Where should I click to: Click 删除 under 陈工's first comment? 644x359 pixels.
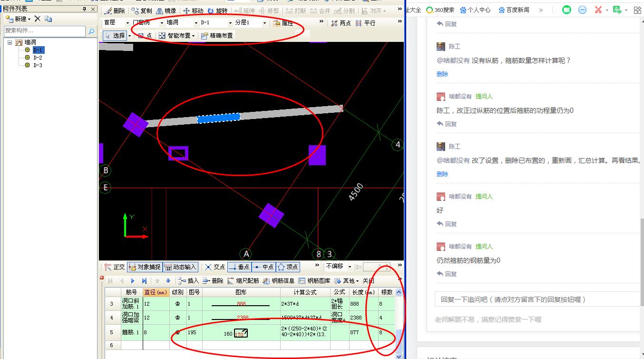(x=442, y=74)
